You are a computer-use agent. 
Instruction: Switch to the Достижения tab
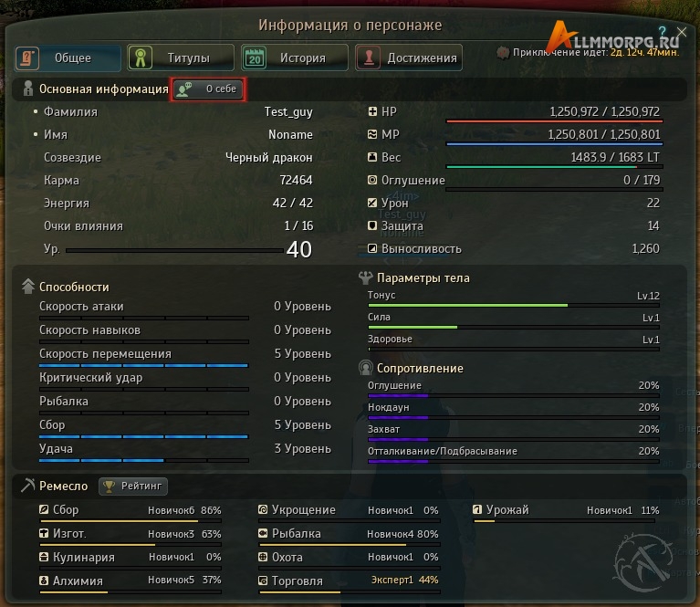(x=409, y=58)
